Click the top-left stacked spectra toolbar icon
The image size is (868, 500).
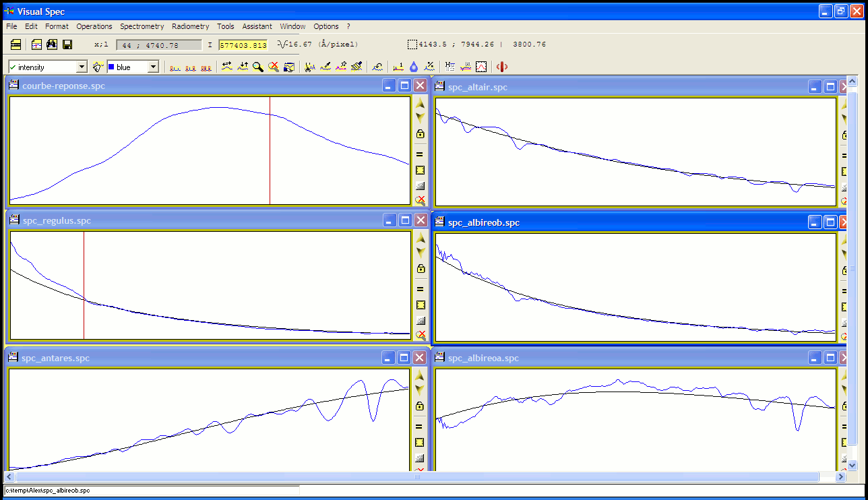15,44
